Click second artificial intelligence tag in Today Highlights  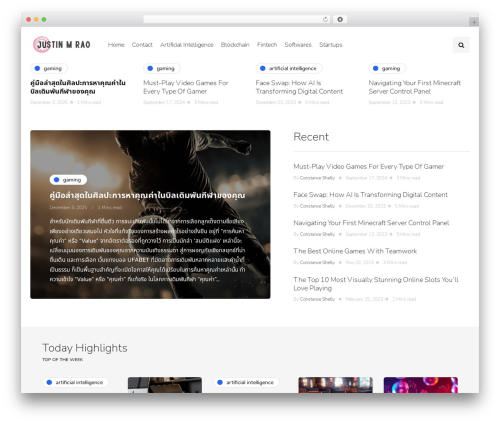point(246,382)
